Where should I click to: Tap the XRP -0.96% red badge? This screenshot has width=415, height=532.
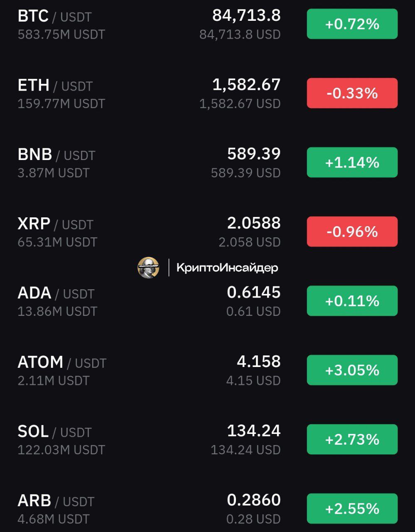point(352,232)
